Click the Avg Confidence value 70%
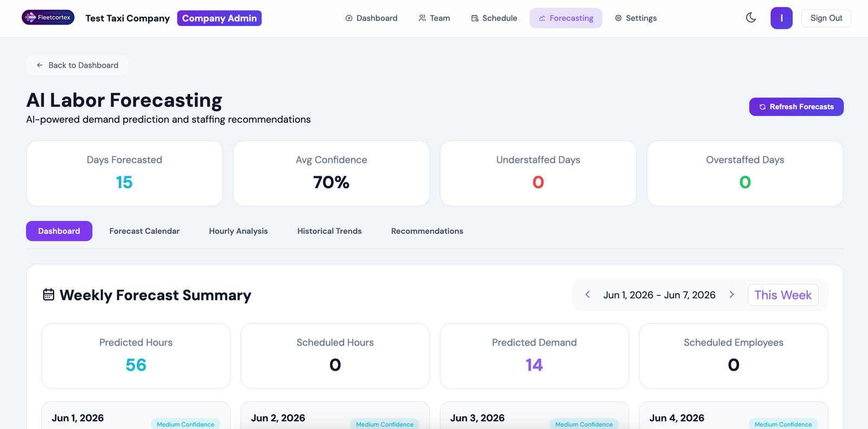The height and width of the screenshot is (429, 868). 331,182
